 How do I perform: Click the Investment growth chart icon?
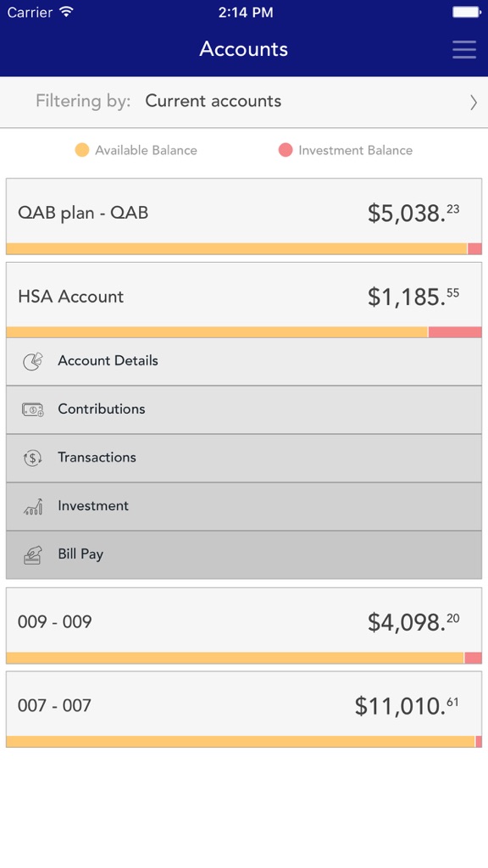33,507
